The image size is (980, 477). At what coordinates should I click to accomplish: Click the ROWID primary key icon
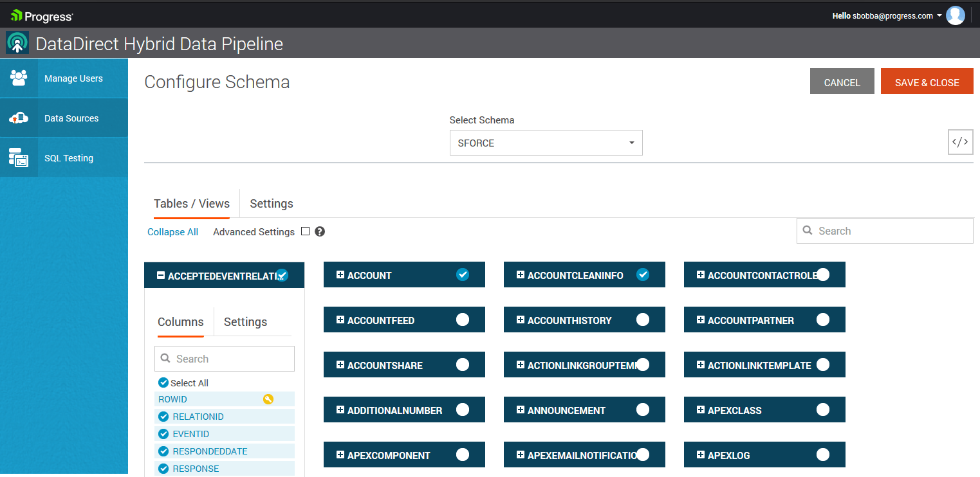coord(268,399)
